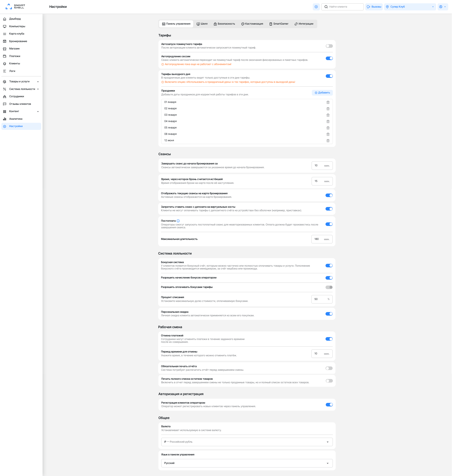The image size is (452, 476).
Task: Open Клиенты section
Action: click(x=21, y=64)
